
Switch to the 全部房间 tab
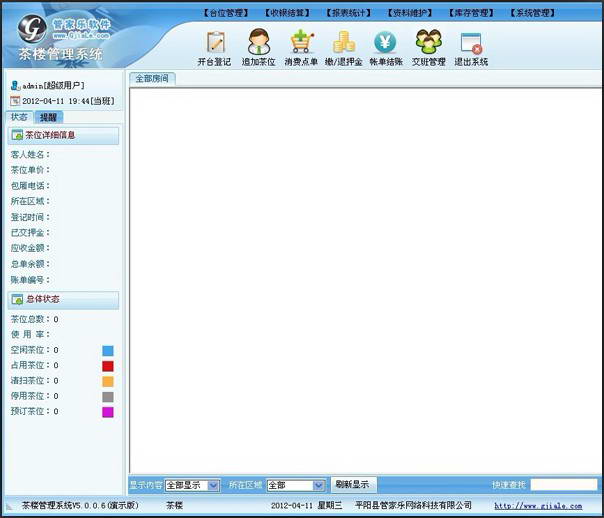152,79
